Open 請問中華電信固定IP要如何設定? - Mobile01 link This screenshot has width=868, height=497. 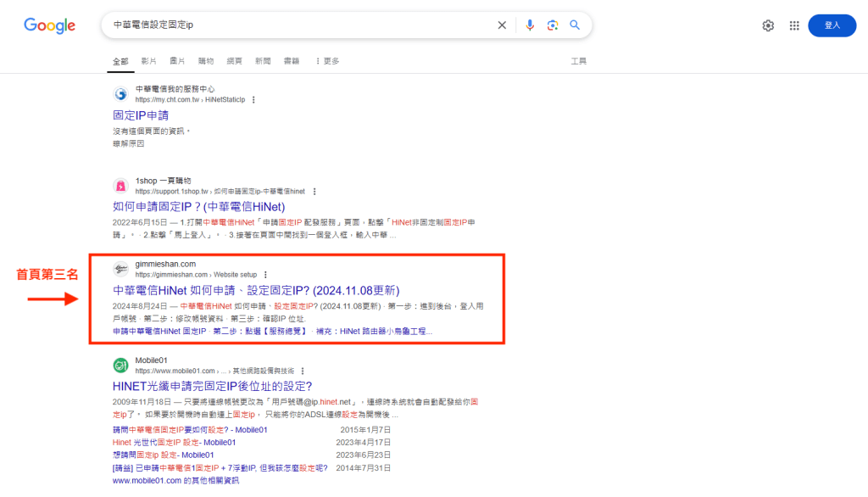tap(190, 430)
